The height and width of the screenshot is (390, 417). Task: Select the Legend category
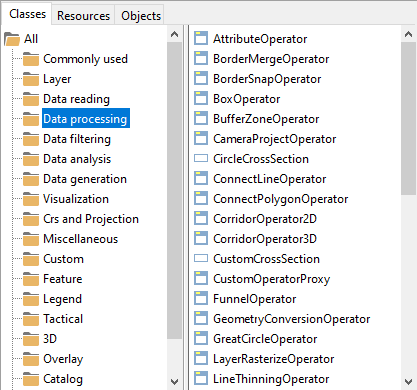pos(62,299)
